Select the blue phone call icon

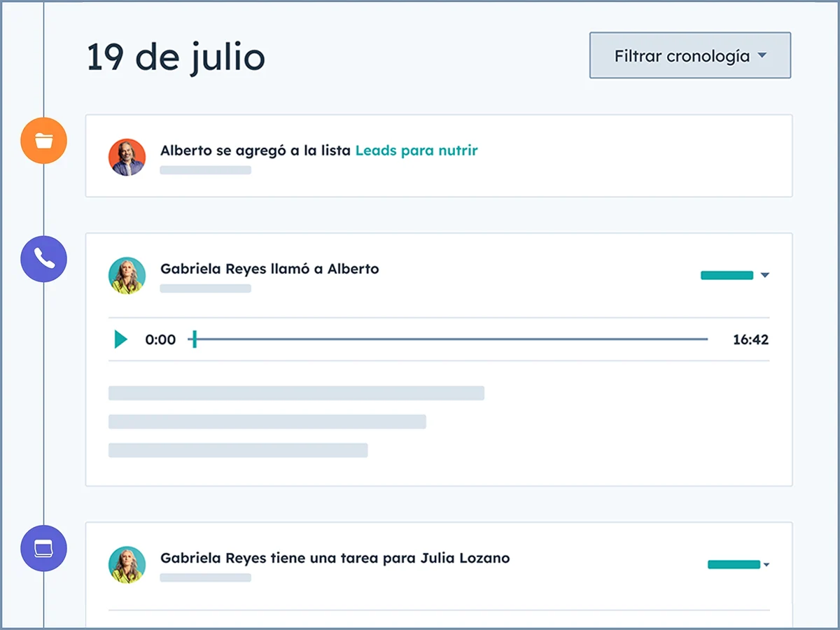[43, 259]
